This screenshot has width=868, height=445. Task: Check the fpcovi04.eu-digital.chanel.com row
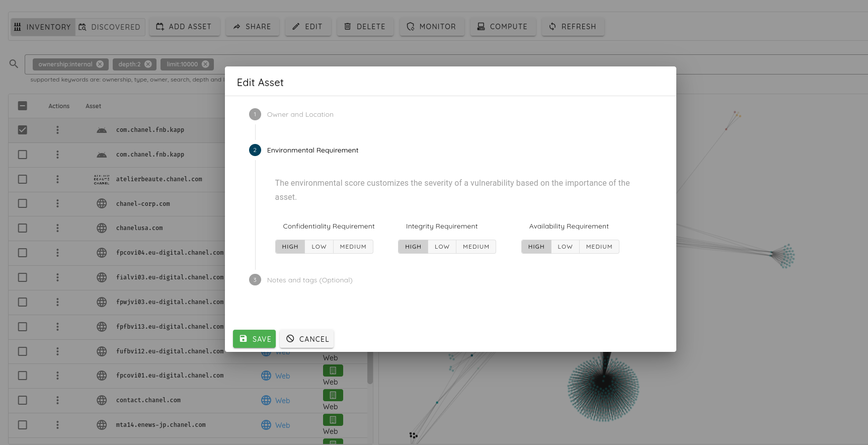tap(22, 253)
